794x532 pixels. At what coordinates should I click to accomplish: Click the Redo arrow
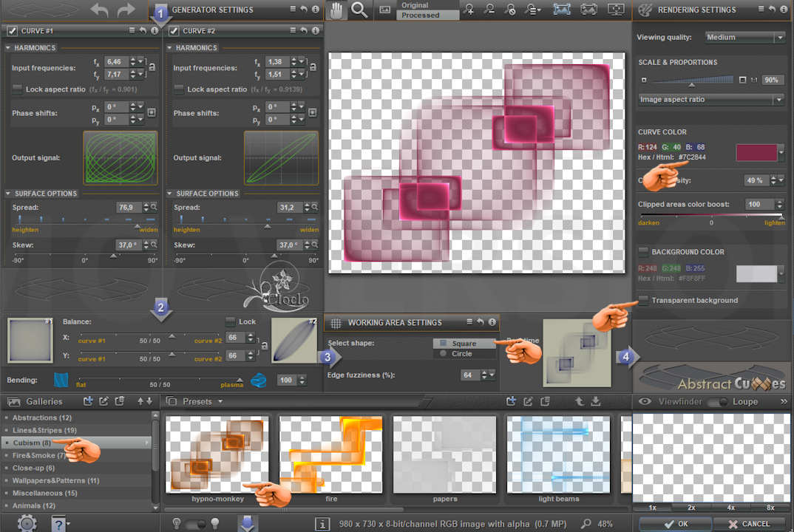pyautogui.click(x=126, y=10)
